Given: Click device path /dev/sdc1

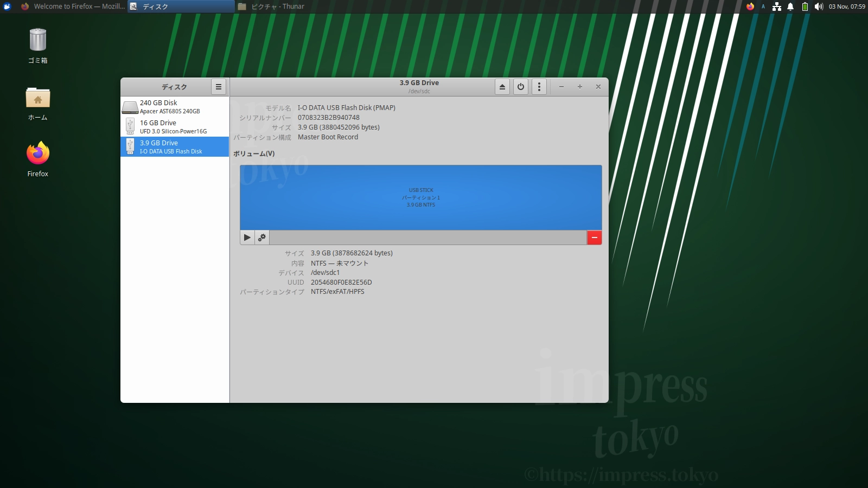Looking at the screenshot, I should [x=325, y=273].
